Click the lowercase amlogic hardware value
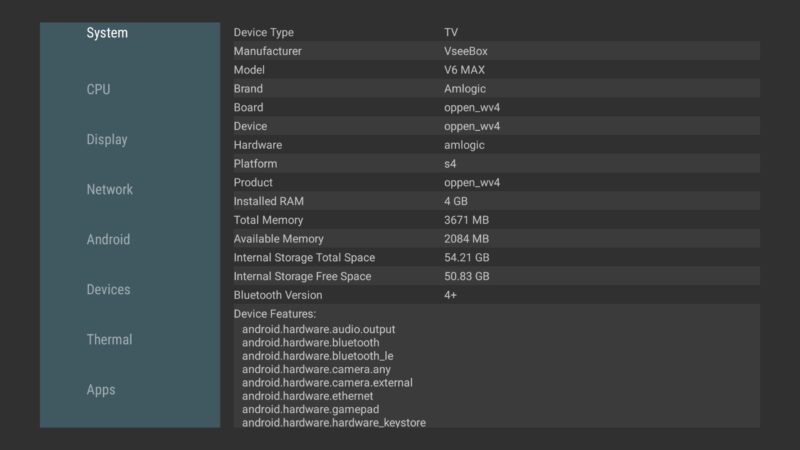 (x=464, y=145)
